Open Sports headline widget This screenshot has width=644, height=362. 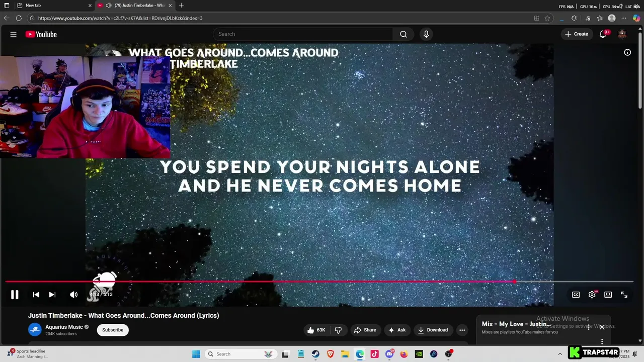tap(28, 354)
